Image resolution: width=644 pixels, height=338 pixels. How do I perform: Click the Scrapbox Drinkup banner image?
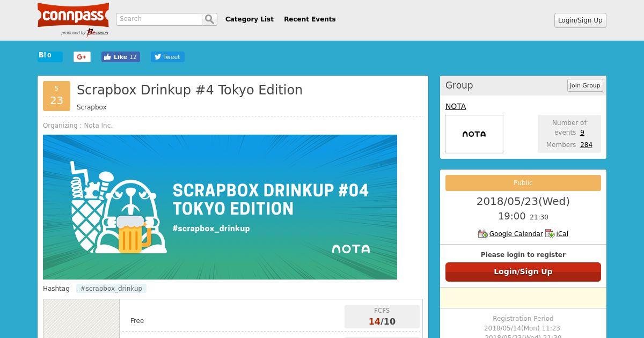pos(220,207)
